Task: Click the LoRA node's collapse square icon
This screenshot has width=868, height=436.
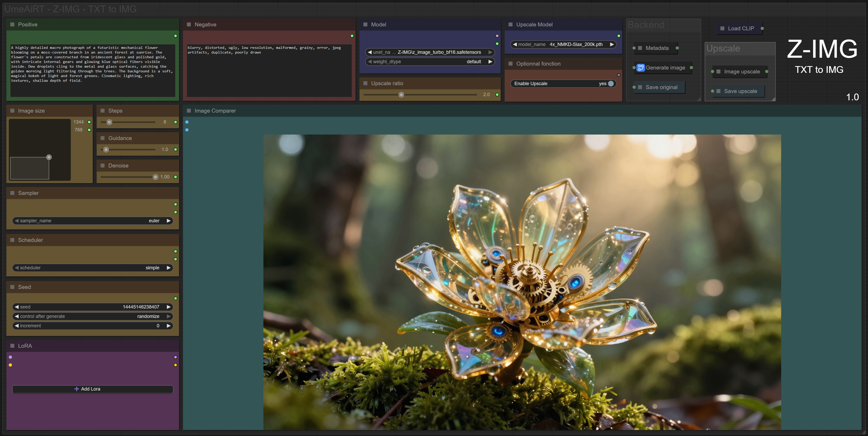Action: [13, 346]
